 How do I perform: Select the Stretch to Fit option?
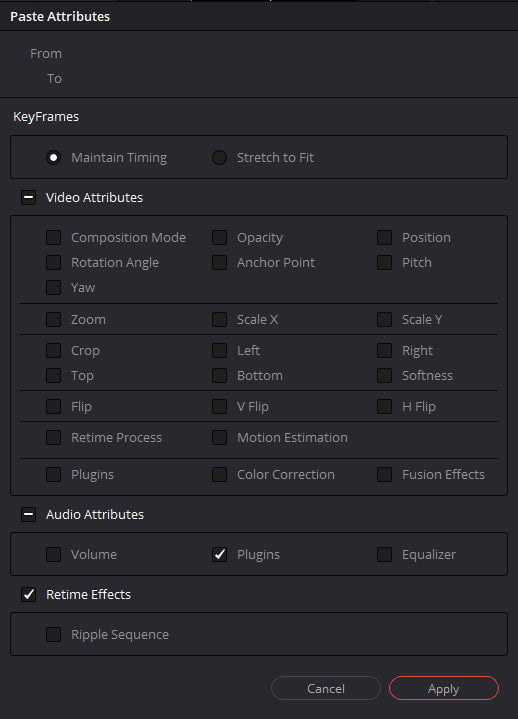[219, 158]
